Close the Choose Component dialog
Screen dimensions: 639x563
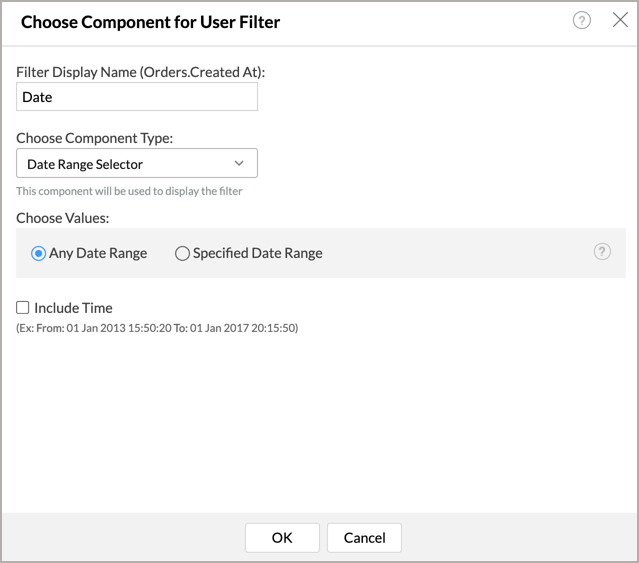pos(619,20)
